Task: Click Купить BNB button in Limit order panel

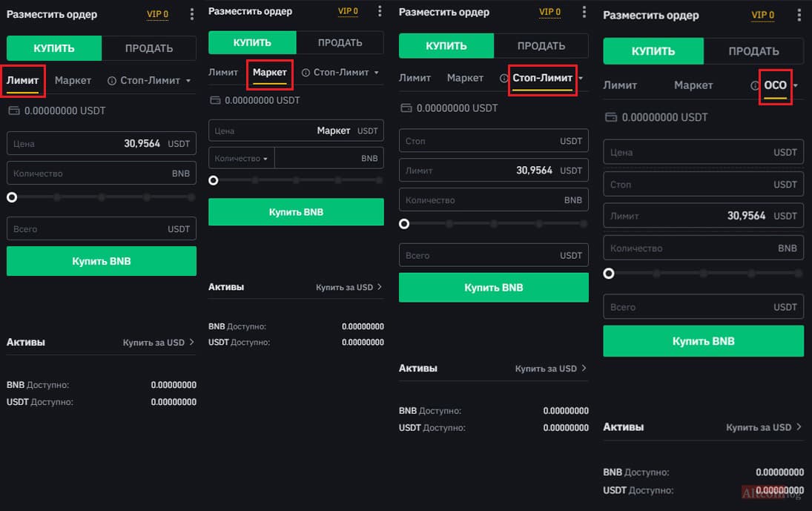Action: point(102,261)
